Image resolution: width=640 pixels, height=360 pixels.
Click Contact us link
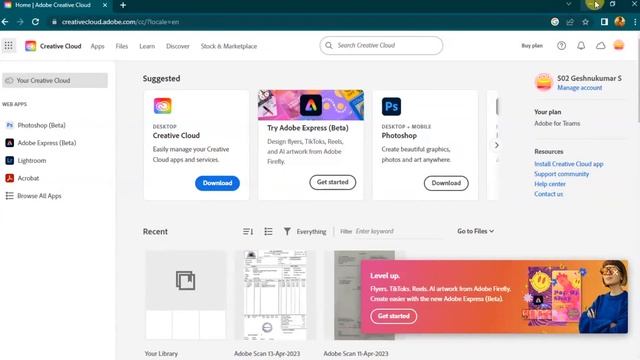click(549, 194)
